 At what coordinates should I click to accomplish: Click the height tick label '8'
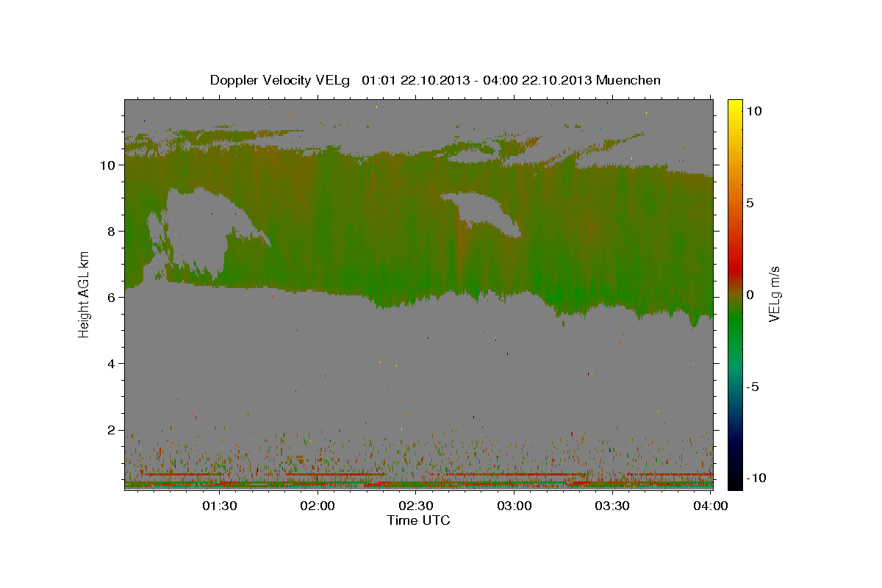[112, 232]
